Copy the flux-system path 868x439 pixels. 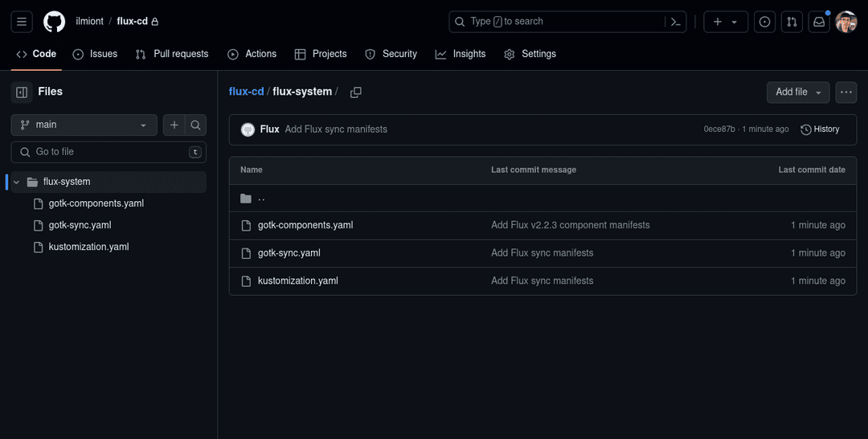point(356,92)
